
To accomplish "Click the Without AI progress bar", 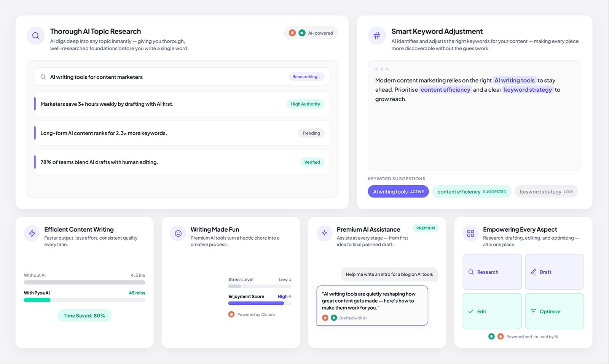I will click(84, 283).
